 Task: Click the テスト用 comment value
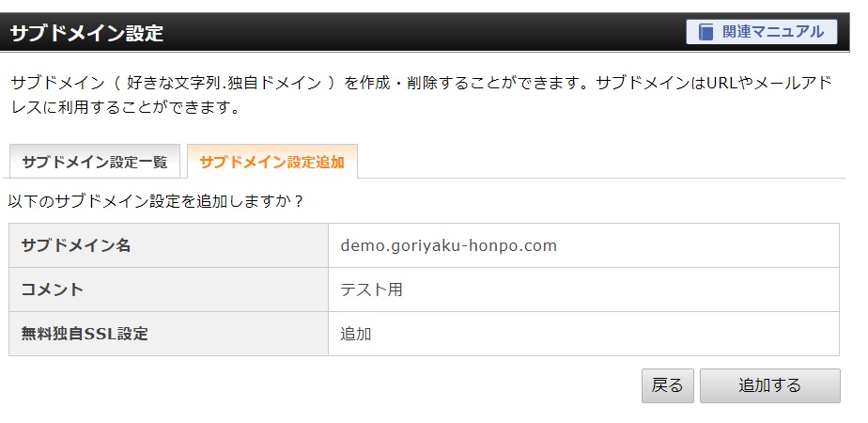[x=371, y=290]
